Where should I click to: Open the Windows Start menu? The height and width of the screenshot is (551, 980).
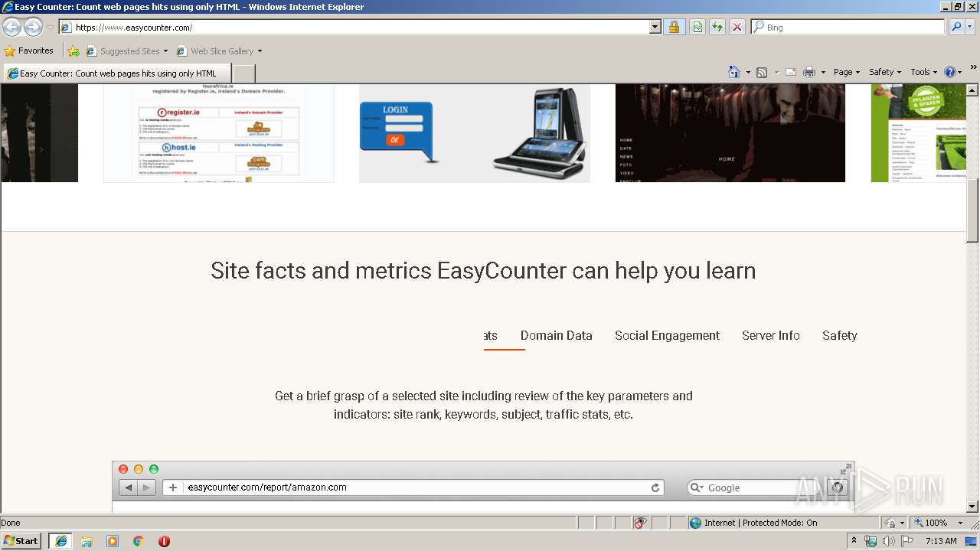[21, 540]
